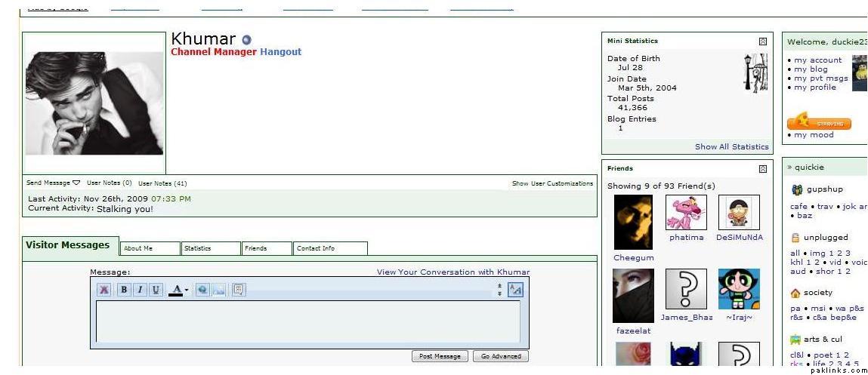Click the Insert Image icon
Viewport: 868px width, 375px height.
pos(218,290)
